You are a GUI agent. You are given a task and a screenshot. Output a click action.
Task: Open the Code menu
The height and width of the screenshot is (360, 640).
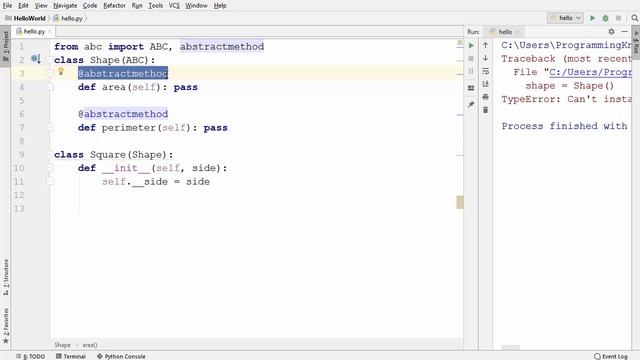coord(90,5)
